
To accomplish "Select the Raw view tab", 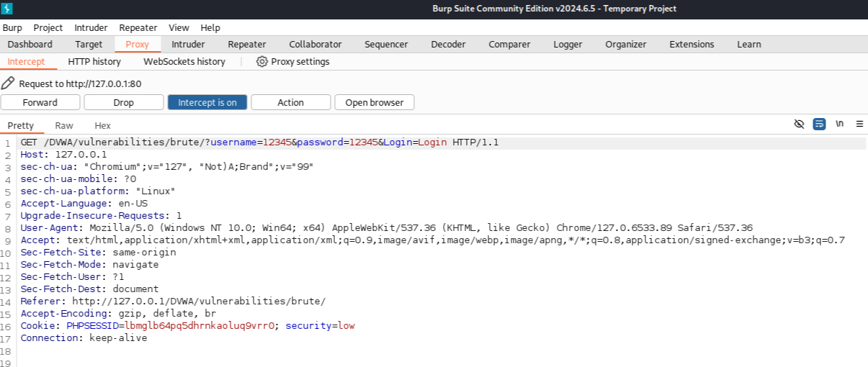I will pos(64,125).
